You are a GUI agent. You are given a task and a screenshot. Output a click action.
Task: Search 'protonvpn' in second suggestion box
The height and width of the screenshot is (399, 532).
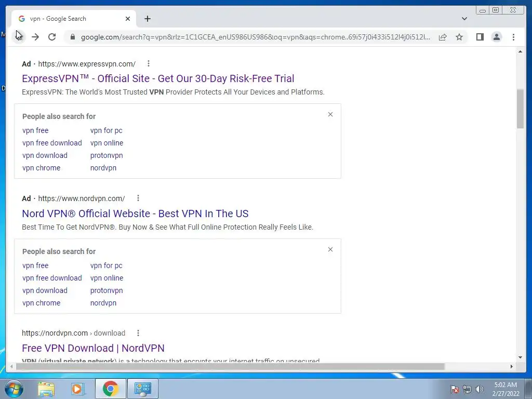(x=107, y=290)
